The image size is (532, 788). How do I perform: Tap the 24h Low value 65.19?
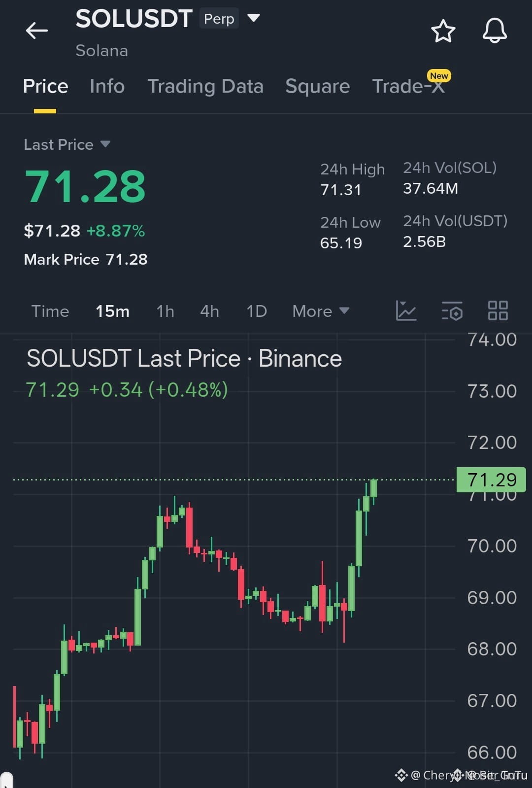pos(341,243)
